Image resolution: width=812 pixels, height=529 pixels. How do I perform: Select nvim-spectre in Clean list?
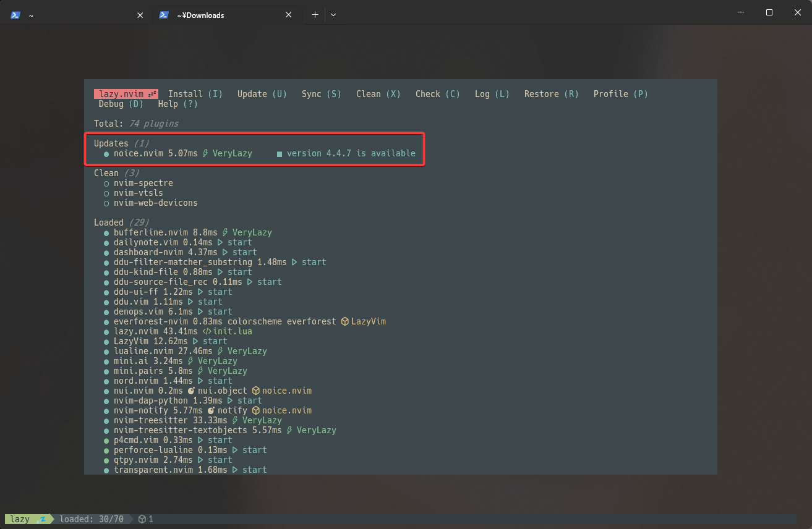click(143, 183)
